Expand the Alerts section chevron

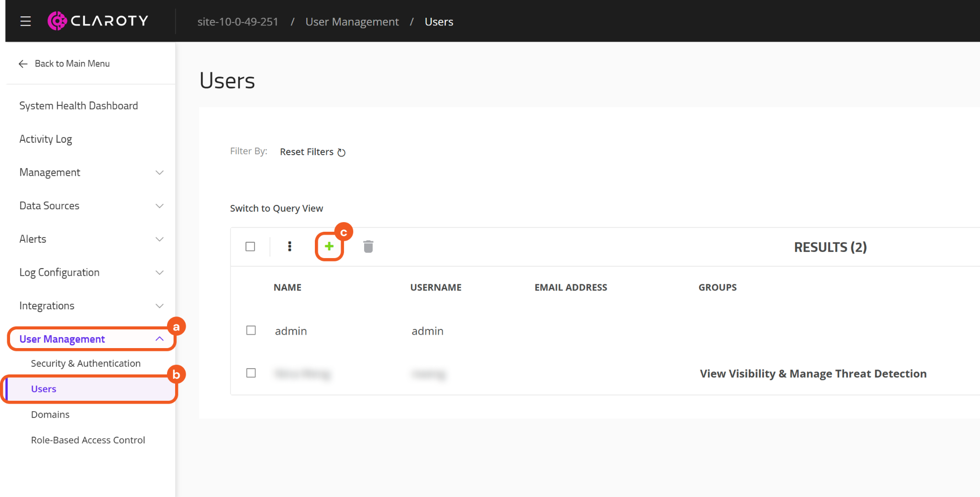[159, 239]
